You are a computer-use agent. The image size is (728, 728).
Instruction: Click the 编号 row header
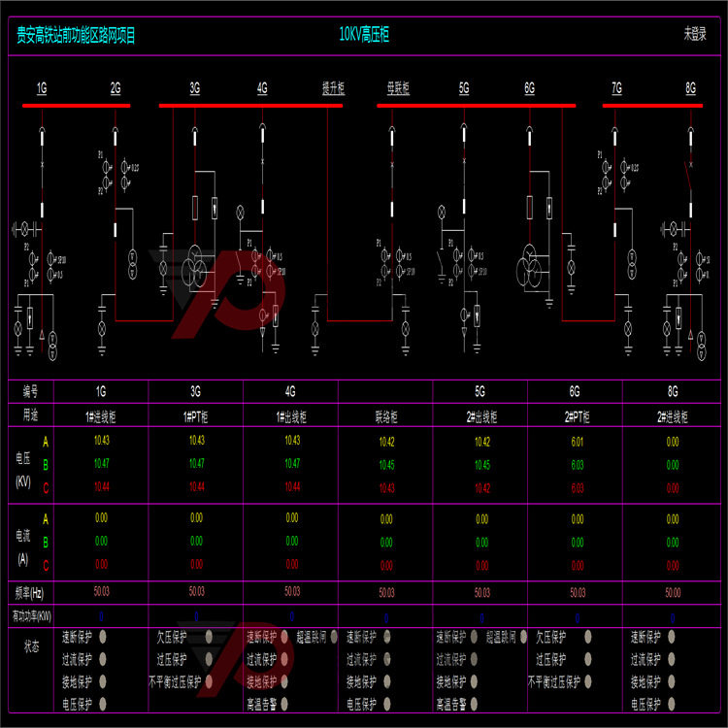31,392
